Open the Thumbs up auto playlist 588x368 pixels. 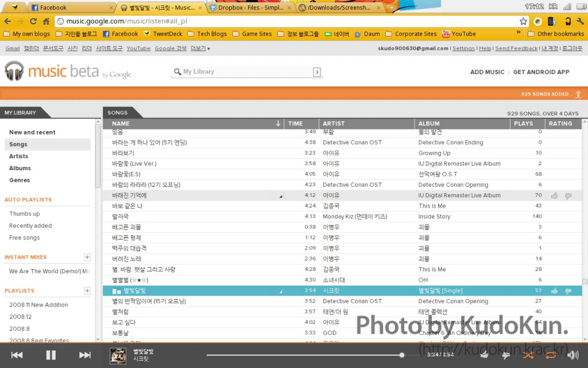[x=24, y=214]
